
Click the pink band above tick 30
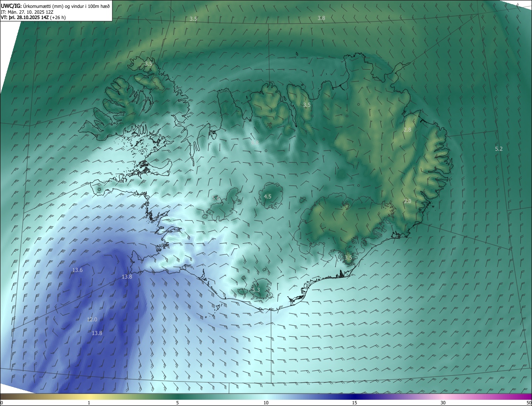[443, 396]
